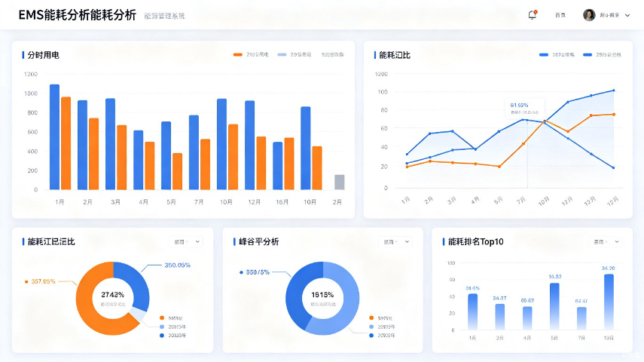Image resolution: width=644 pixels, height=362 pixels.
Task: Select the 5月 orange bar in 分时用电
Action: [x=178, y=171]
